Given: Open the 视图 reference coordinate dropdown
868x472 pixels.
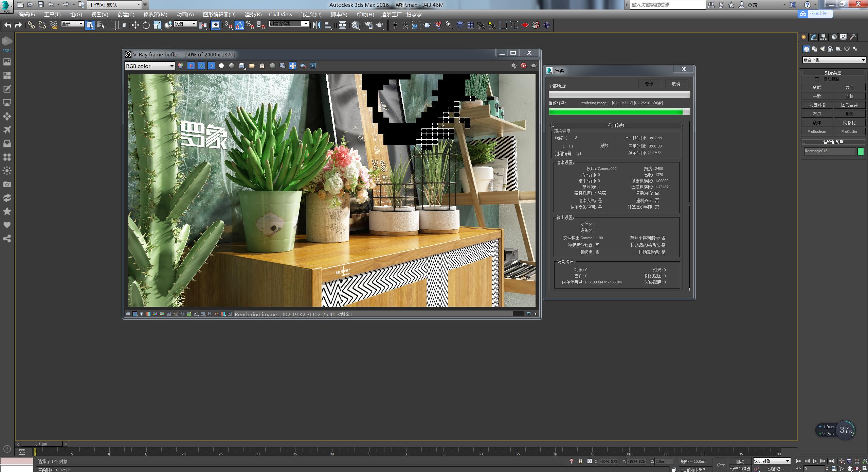Looking at the screenshot, I should click(185, 24).
